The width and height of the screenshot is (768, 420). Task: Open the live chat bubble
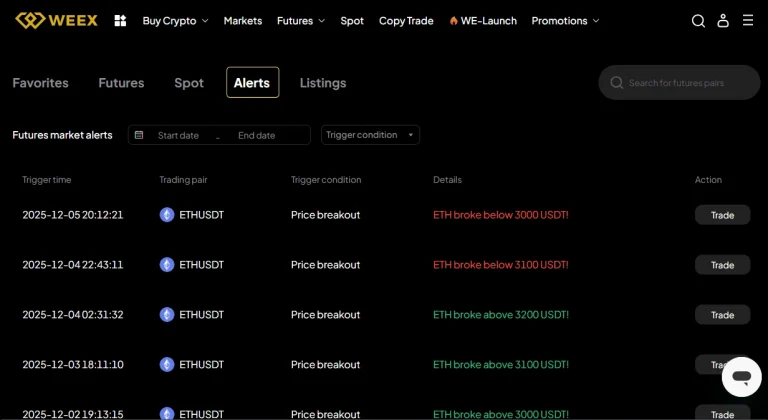point(742,377)
